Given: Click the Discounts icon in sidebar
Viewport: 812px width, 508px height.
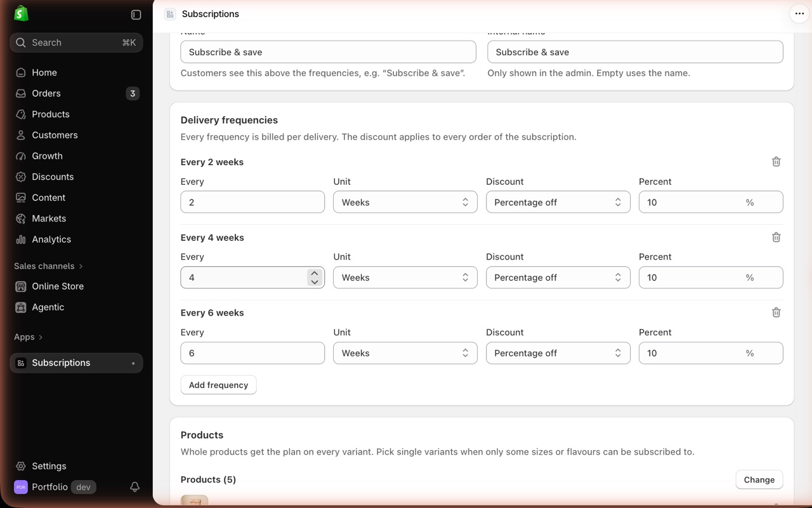Looking at the screenshot, I should pos(21,177).
